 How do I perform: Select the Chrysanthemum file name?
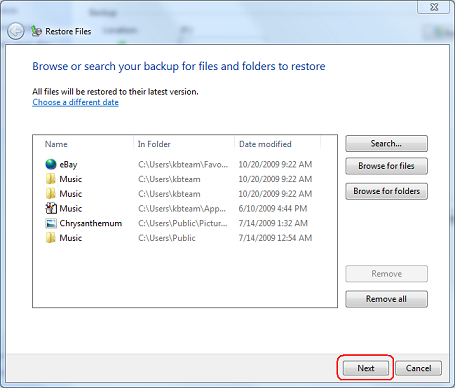pyautogui.click(x=91, y=223)
